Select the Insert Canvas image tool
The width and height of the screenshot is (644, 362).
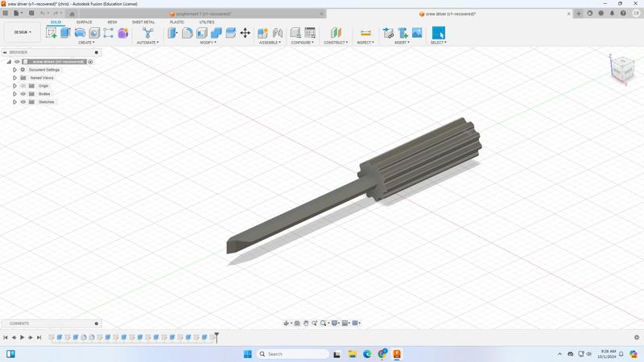[417, 33]
